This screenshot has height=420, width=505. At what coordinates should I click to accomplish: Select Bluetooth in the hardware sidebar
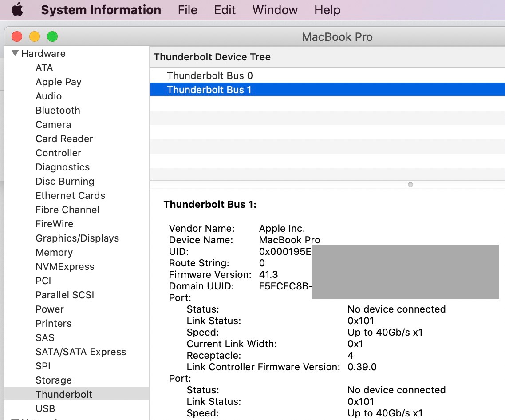pos(58,110)
